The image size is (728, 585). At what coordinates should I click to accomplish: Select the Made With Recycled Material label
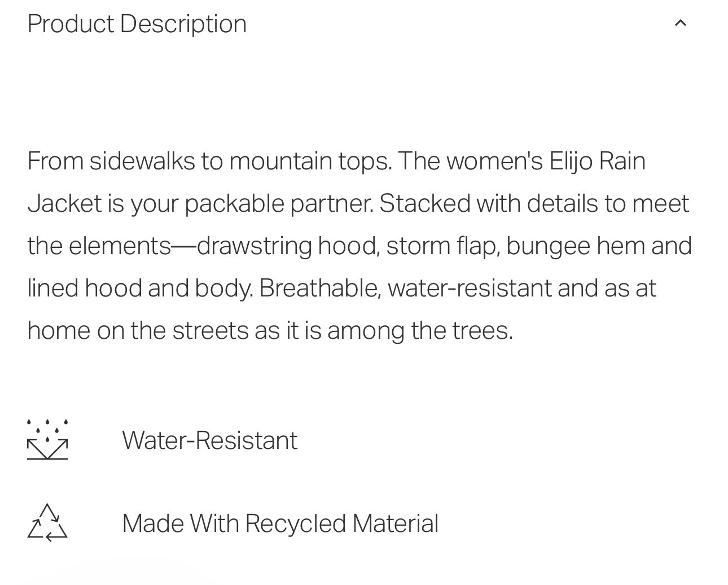[x=280, y=523]
